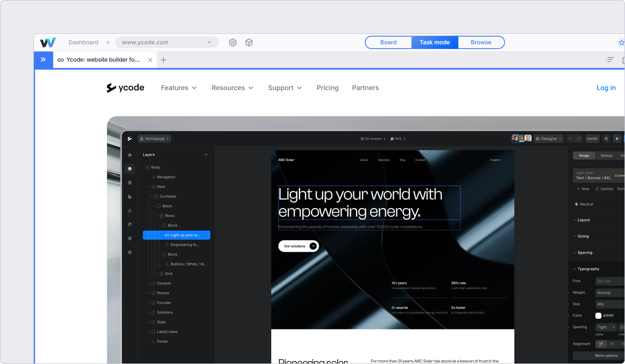The height and width of the screenshot is (364, 625).
Task: Switch to Browse mode
Action: (481, 42)
